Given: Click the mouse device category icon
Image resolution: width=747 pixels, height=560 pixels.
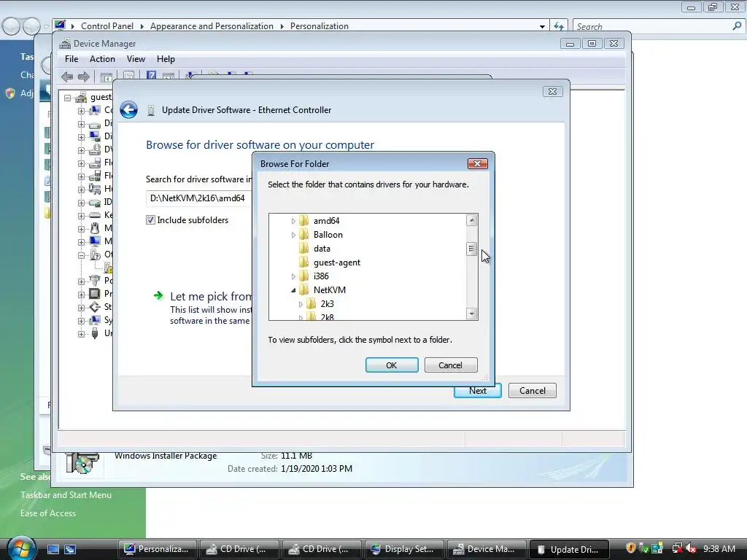Looking at the screenshot, I should [x=95, y=228].
